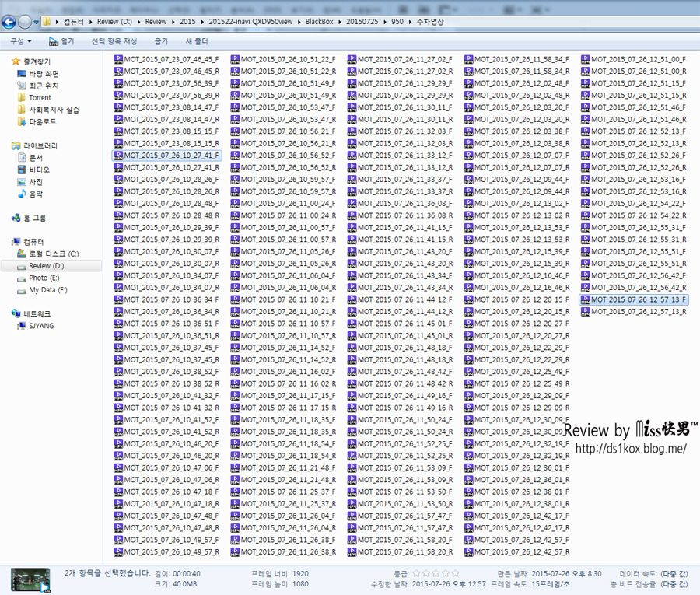The width and height of the screenshot is (700, 595).
Task: Select the Review (D:) breadcrumb segment
Action: pos(115,22)
